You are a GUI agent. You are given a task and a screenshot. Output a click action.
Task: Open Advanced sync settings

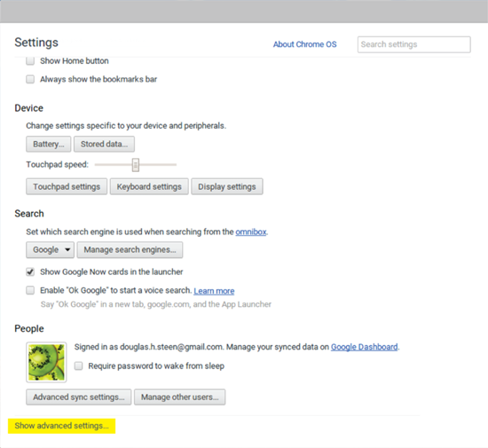79,397
